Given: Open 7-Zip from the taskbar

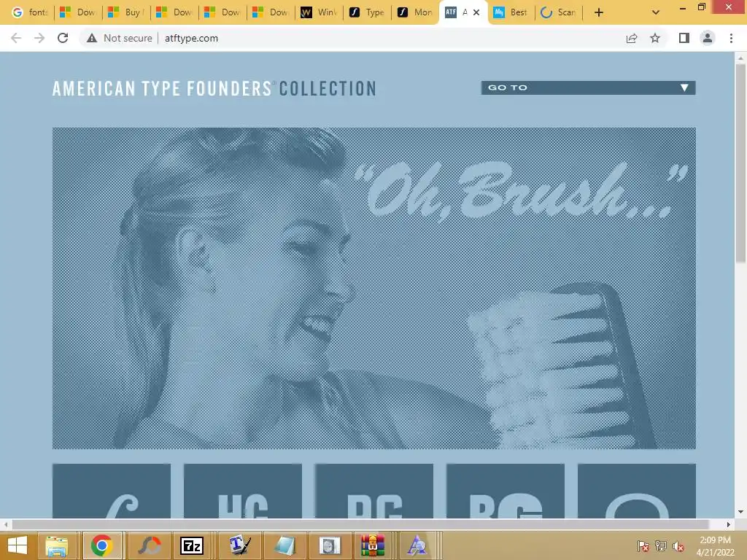Looking at the screenshot, I should point(192,545).
